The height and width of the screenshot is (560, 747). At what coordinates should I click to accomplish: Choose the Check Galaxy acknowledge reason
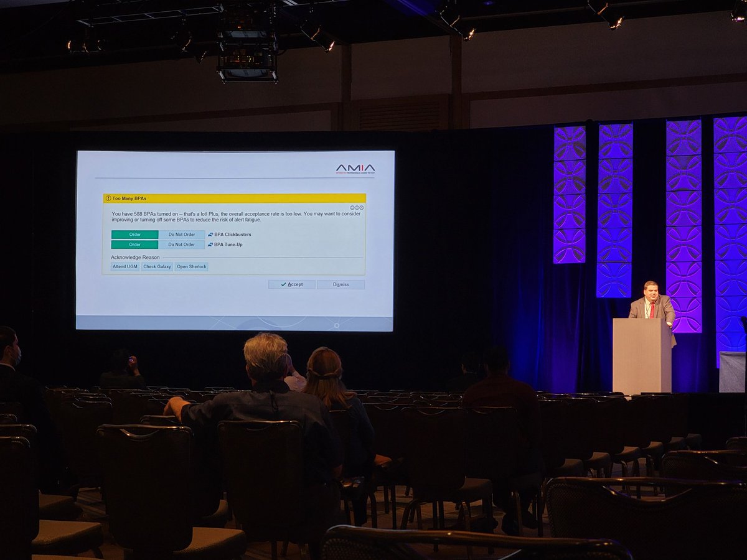point(157,267)
